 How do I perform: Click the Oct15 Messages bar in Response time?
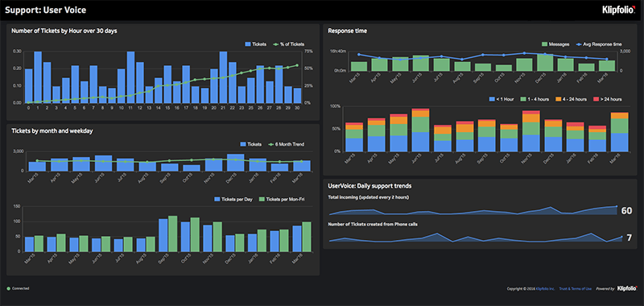504,68
